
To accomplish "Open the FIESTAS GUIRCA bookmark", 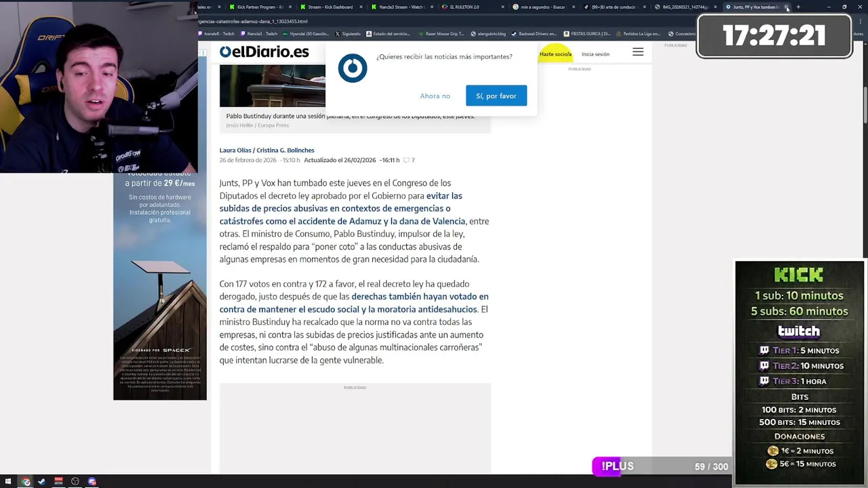I will point(587,33).
